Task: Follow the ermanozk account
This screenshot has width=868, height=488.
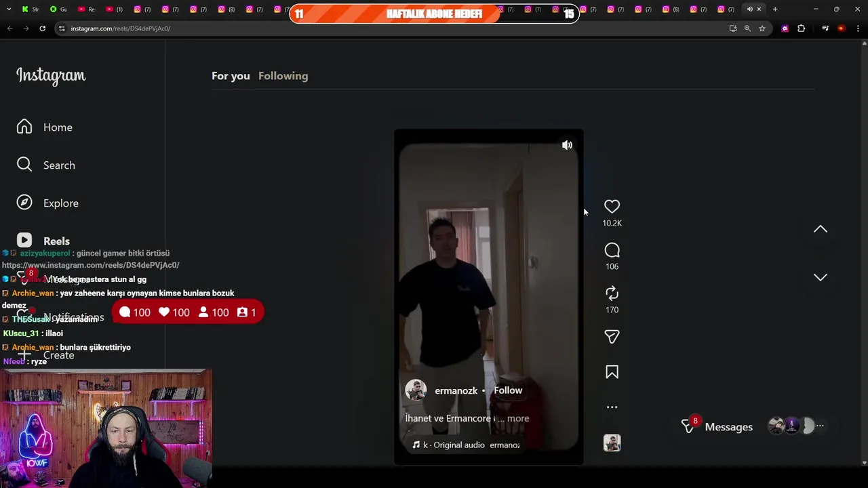Action: point(508,390)
